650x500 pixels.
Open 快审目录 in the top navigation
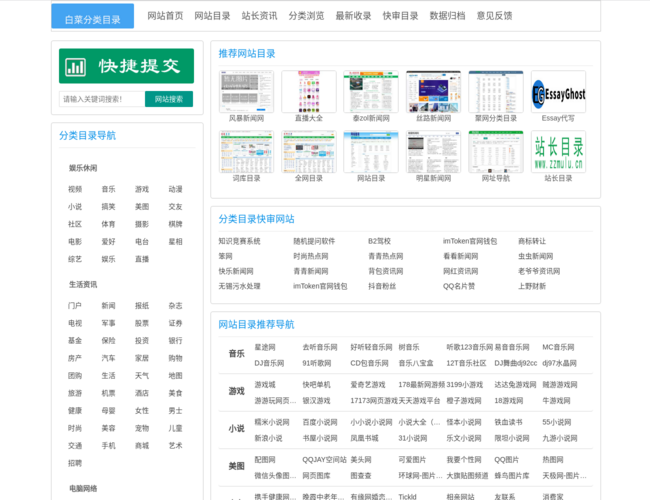[400, 16]
